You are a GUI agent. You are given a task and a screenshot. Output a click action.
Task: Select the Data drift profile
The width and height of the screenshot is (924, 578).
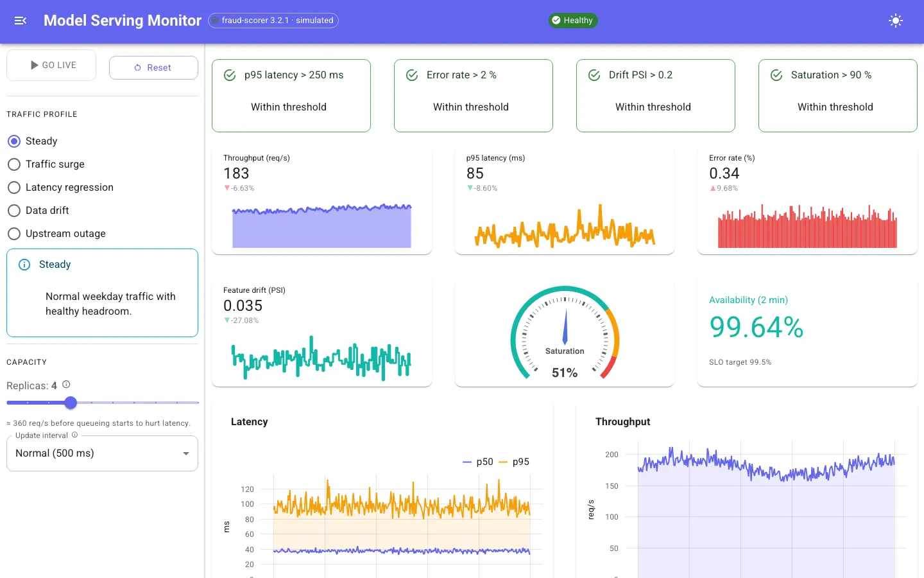point(14,211)
